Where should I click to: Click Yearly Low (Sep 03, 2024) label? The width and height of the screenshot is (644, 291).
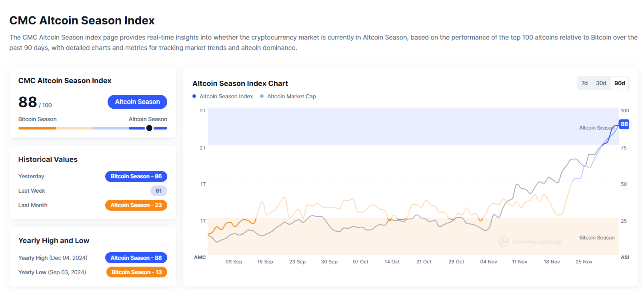[x=52, y=272]
